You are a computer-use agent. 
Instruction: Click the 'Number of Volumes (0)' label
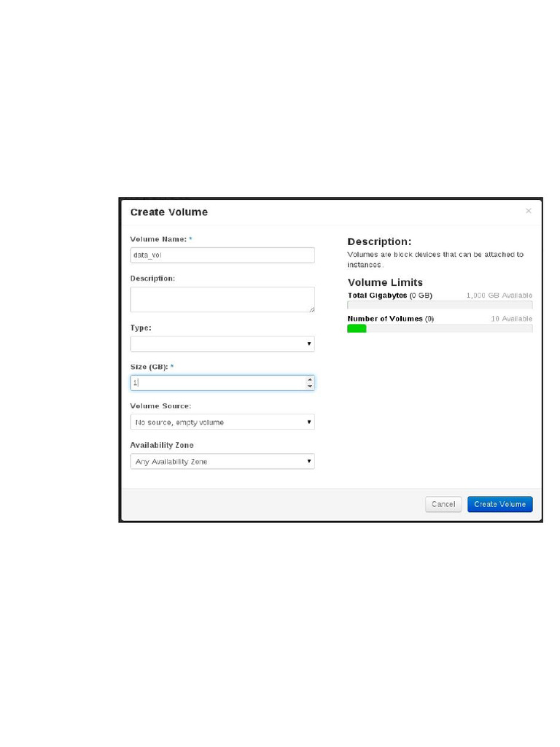(x=391, y=319)
